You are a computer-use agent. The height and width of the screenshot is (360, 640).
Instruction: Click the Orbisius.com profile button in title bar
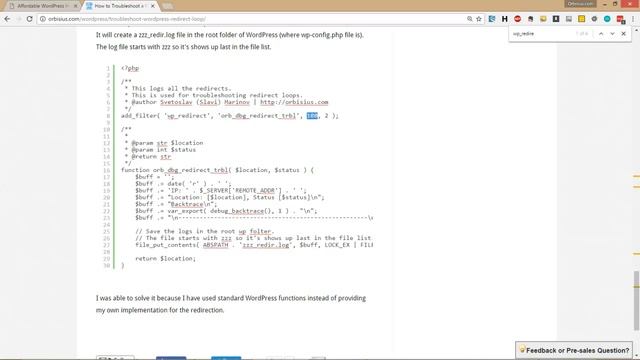(x=581, y=4)
